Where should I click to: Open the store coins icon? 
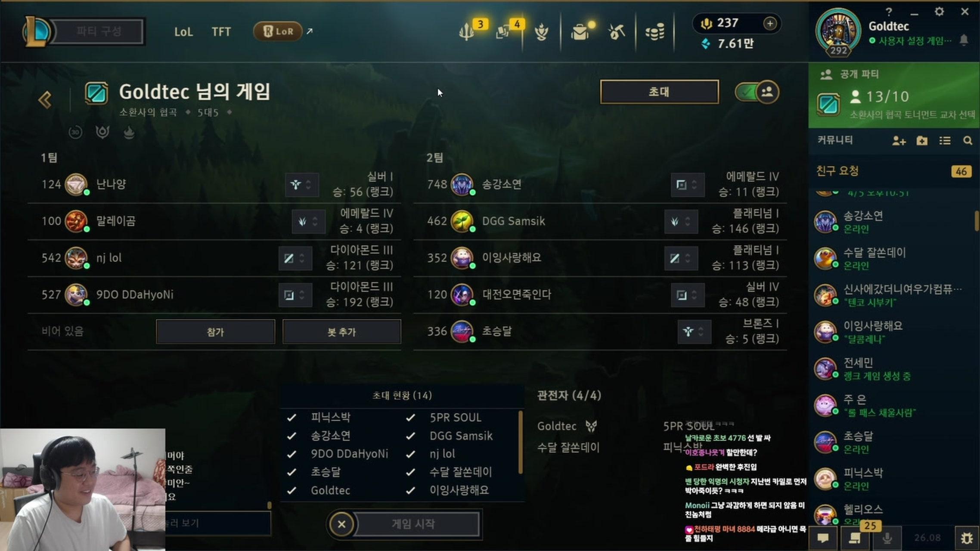654,32
